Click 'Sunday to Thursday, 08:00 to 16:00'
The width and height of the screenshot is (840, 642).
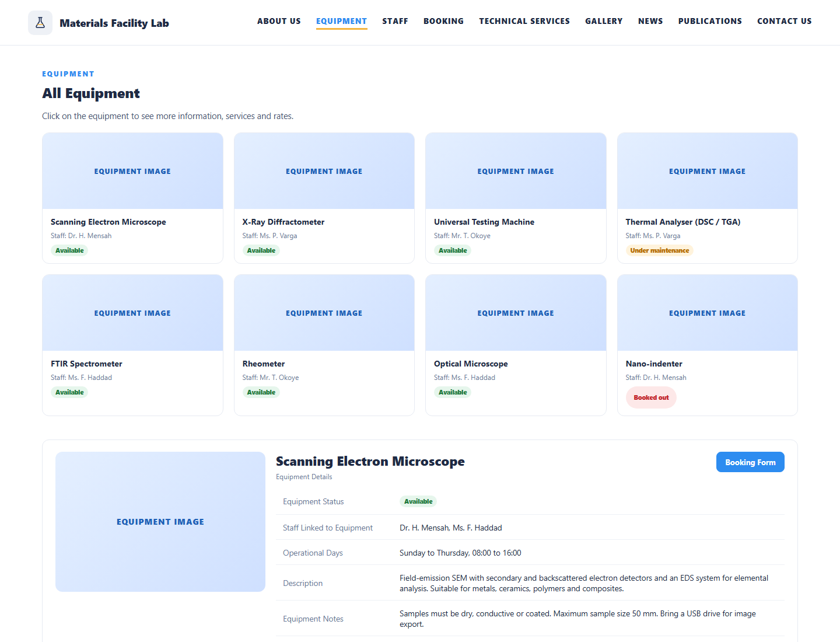460,553
